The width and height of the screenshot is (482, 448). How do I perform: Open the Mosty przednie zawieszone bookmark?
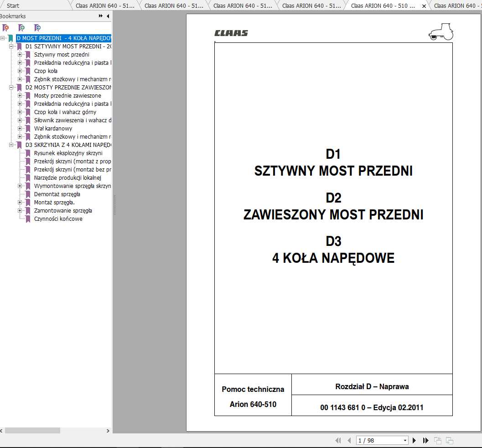coord(67,96)
